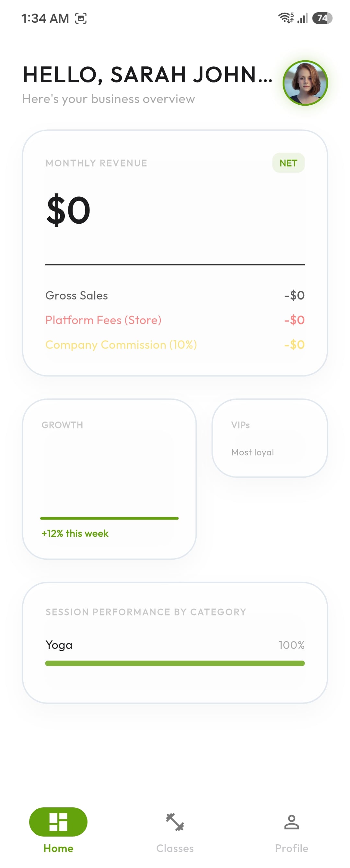Image resolution: width=350 pixels, height=868 pixels.
Task: Open the VIPs most loyal card
Action: click(270, 438)
